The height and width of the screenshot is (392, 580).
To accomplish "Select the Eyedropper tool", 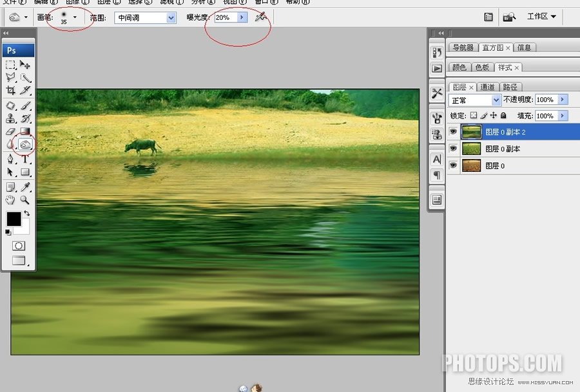I will coord(24,187).
